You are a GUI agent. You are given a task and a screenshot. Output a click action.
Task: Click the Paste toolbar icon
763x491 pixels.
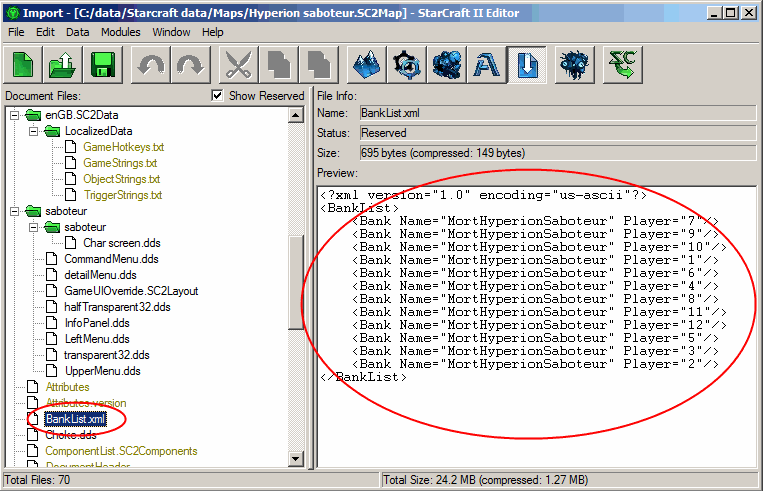318,65
